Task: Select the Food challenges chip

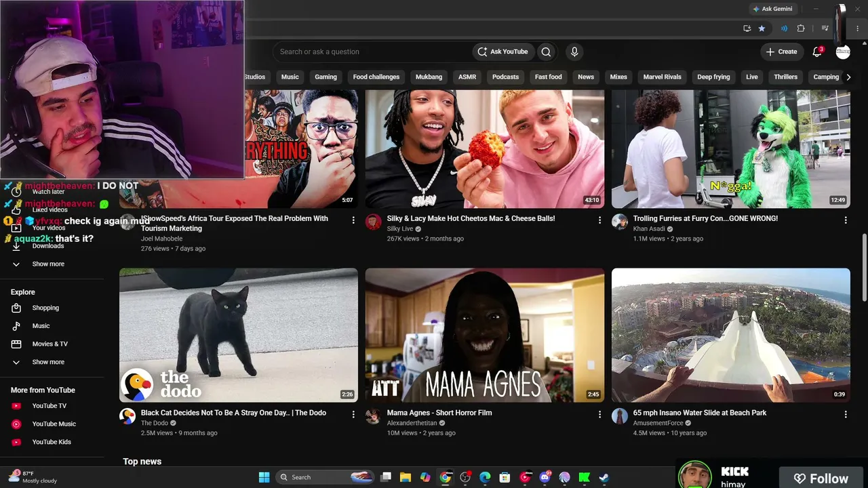Action: (376, 77)
